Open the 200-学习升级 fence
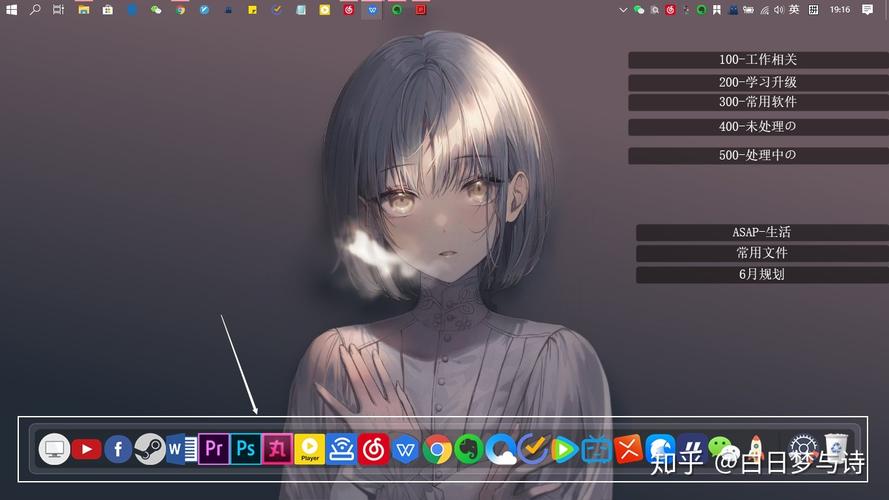The height and width of the screenshot is (500, 889). click(x=758, y=83)
